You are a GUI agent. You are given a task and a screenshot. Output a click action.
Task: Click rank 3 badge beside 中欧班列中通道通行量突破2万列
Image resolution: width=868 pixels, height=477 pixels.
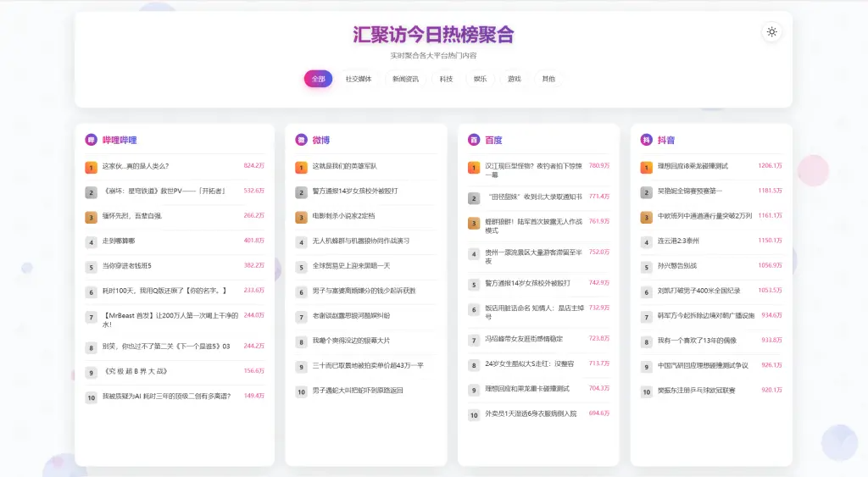pos(647,218)
